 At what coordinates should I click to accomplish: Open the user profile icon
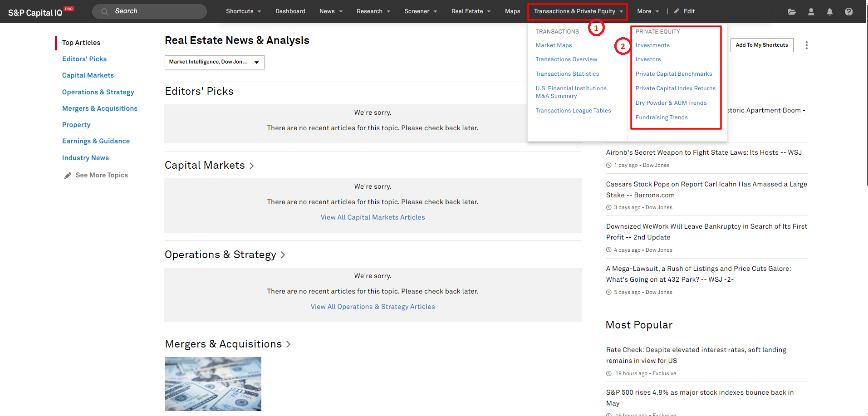(811, 12)
